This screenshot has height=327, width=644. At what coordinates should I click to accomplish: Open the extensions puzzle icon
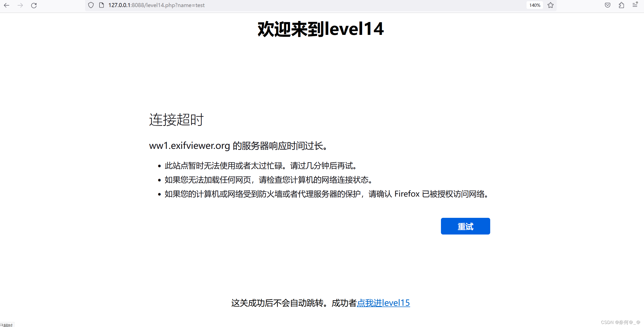tap(622, 5)
